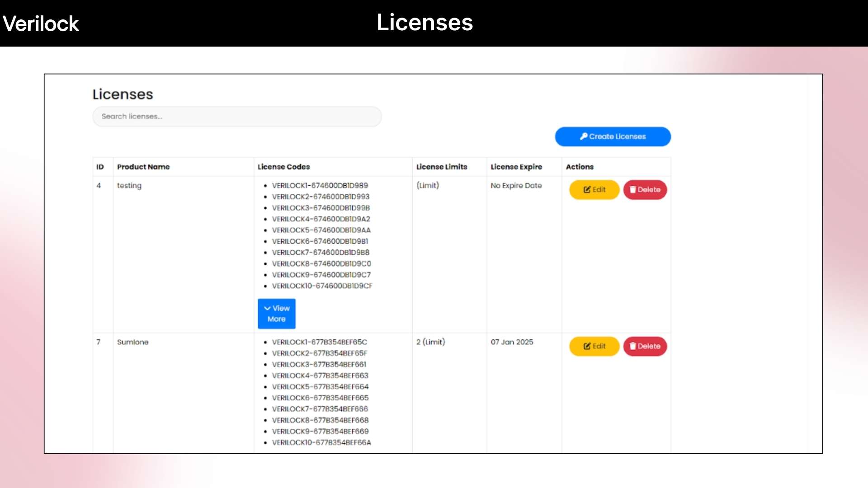Select the 07 Jan 2025 expiry date

coord(512,342)
